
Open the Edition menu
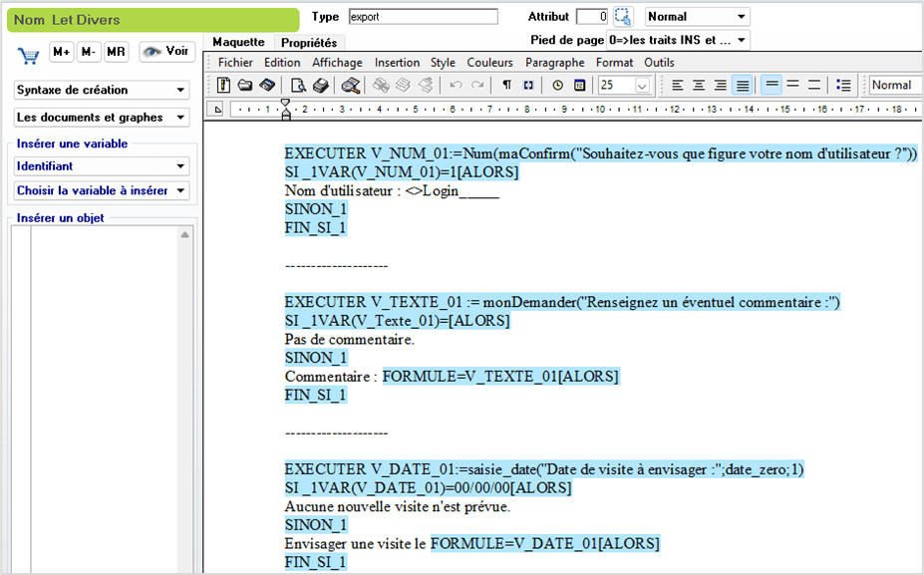click(282, 63)
